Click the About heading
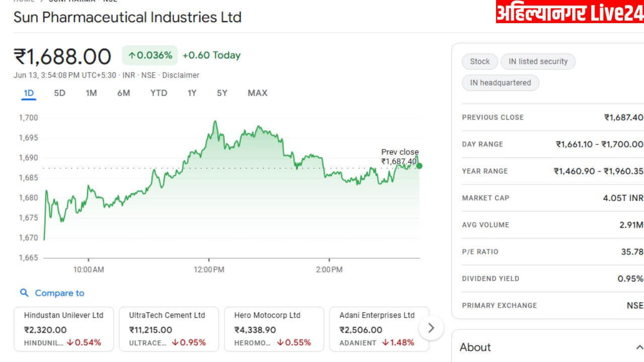The height and width of the screenshot is (362, 644). click(x=475, y=347)
